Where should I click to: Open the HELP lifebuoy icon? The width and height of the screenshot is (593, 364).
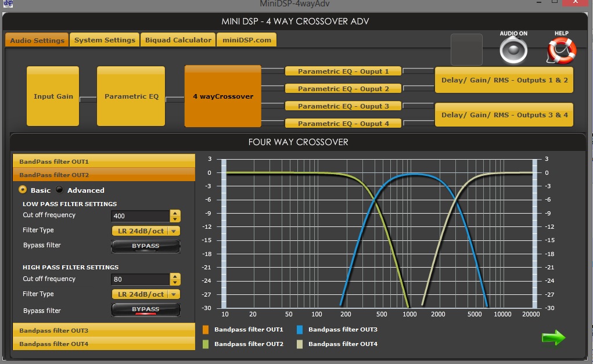[x=562, y=51]
